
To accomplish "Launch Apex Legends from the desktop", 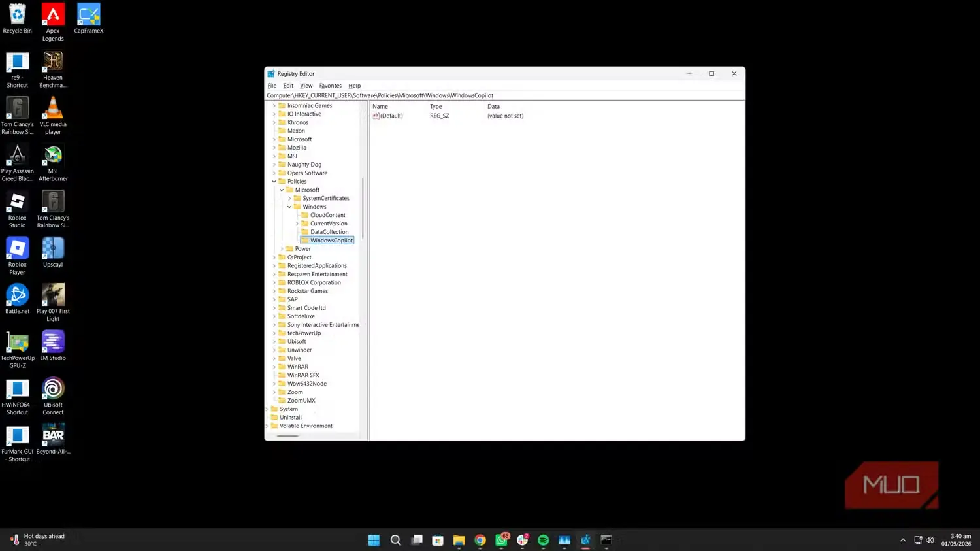I will (x=53, y=22).
